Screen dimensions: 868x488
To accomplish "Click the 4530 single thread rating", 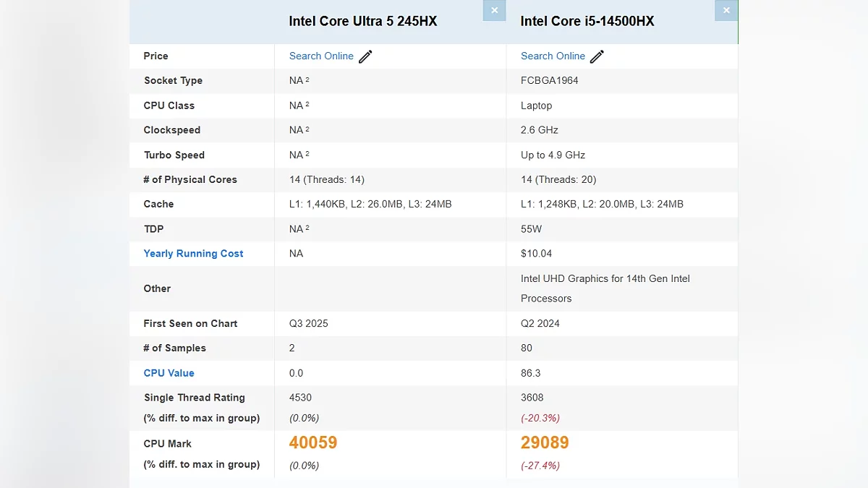I will click(x=300, y=397).
